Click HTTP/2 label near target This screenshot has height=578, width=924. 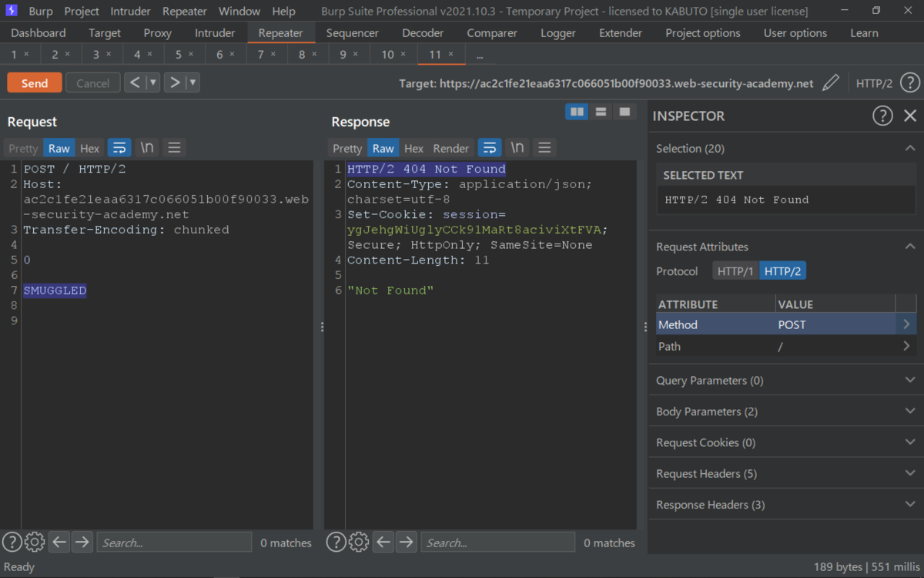874,83
